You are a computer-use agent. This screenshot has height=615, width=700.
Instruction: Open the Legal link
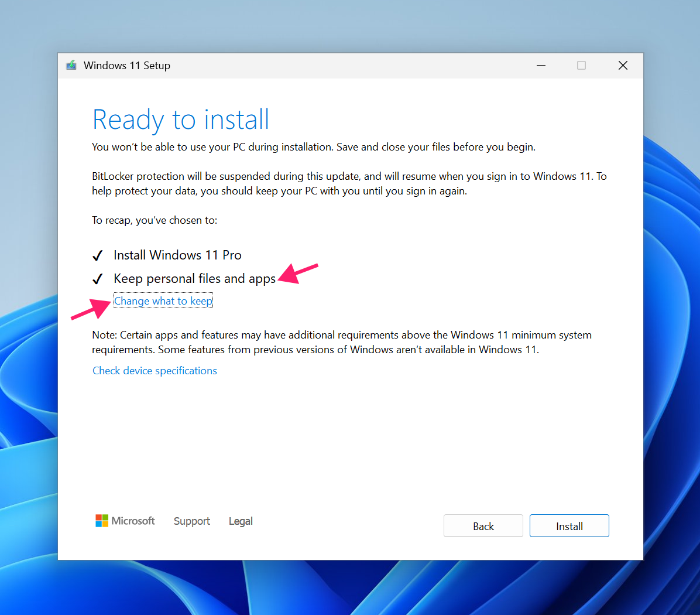241,521
